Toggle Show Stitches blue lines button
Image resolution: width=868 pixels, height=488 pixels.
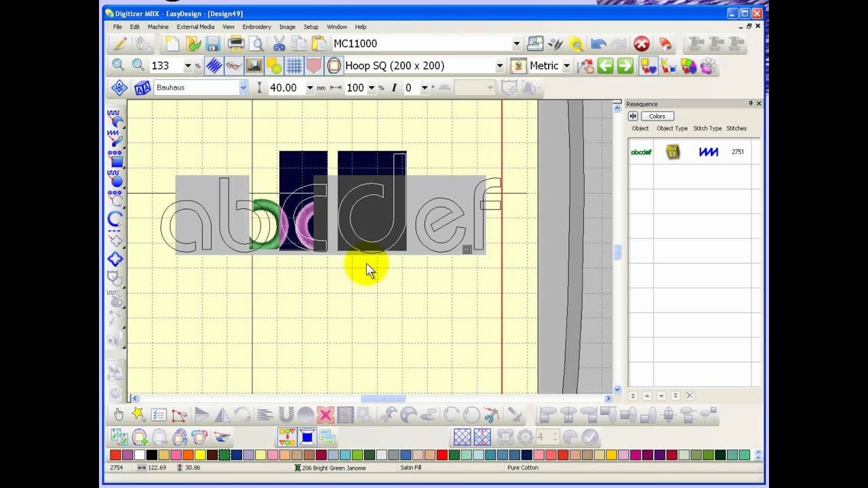[214, 66]
